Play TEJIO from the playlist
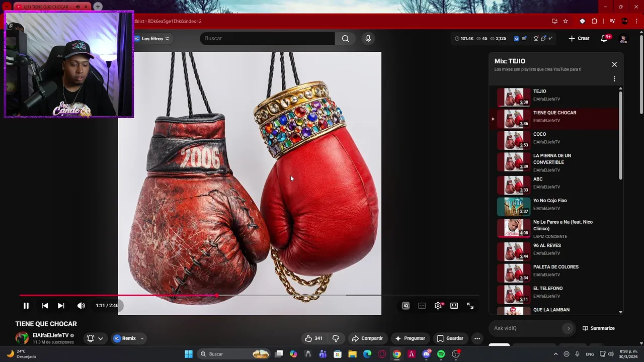Screen dimensions: 644x362 point(553,97)
